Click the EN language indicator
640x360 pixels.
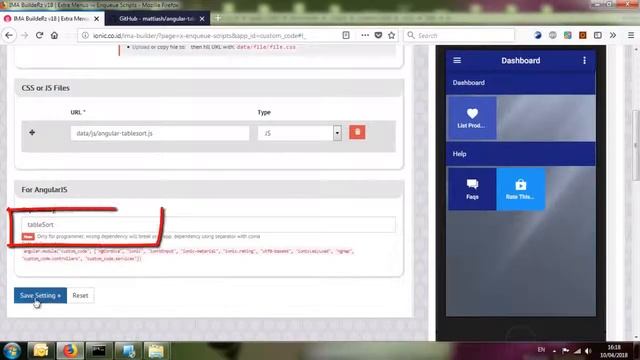(x=541, y=350)
